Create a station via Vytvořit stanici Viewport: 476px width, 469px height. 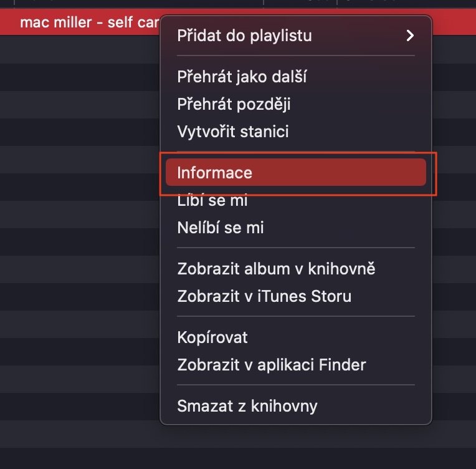[x=232, y=132]
